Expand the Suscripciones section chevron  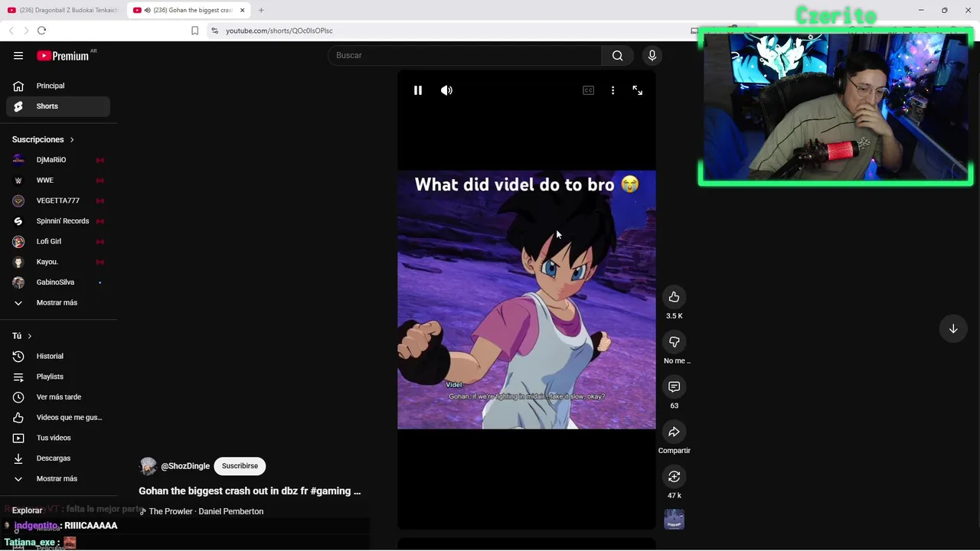coord(72,139)
